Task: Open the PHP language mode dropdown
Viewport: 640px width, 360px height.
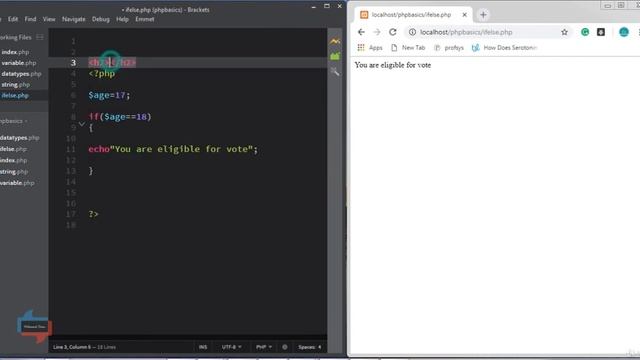Action: pos(264,347)
